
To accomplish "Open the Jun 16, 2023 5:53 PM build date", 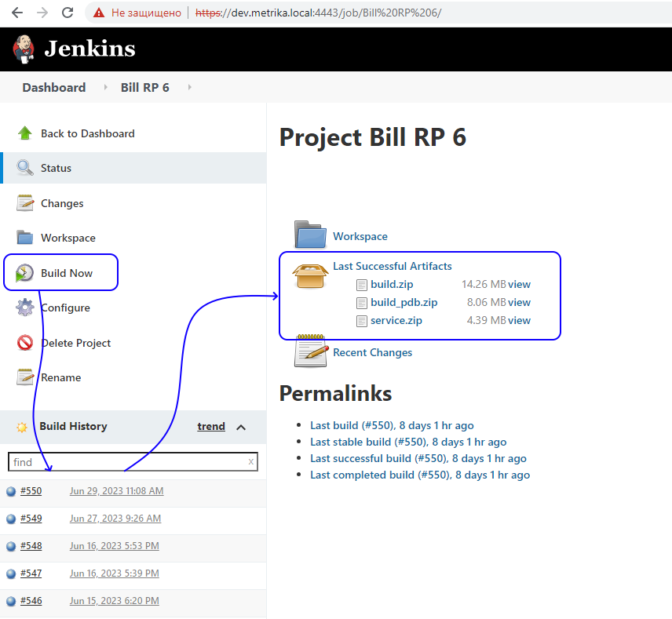I will click(114, 546).
